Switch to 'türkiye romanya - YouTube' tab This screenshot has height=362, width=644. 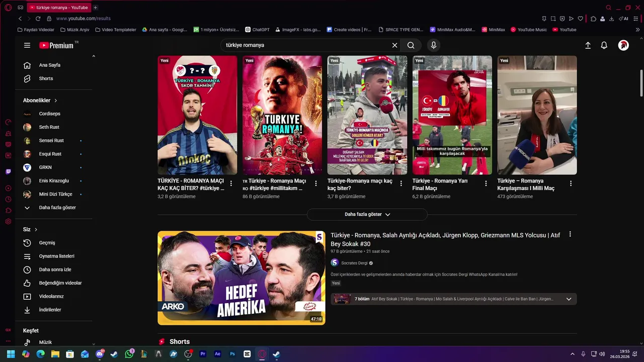coord(58,8)
